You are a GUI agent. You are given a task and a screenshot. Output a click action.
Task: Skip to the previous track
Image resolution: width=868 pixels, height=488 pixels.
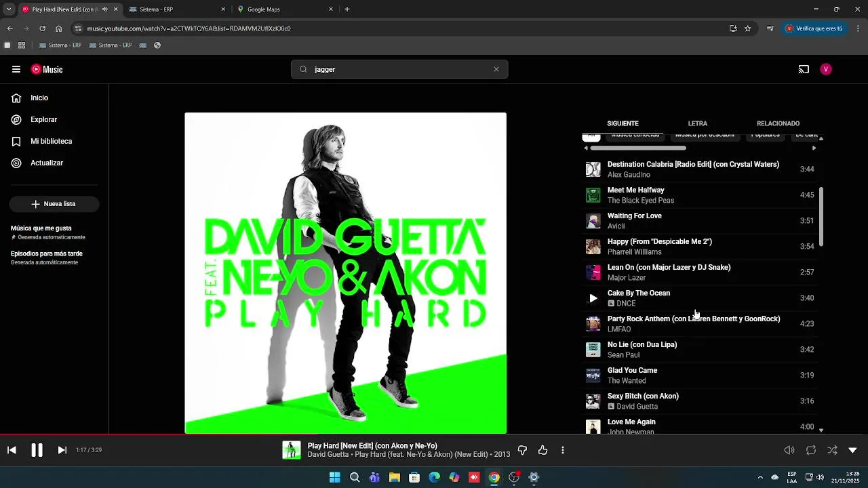pos(12,450)
